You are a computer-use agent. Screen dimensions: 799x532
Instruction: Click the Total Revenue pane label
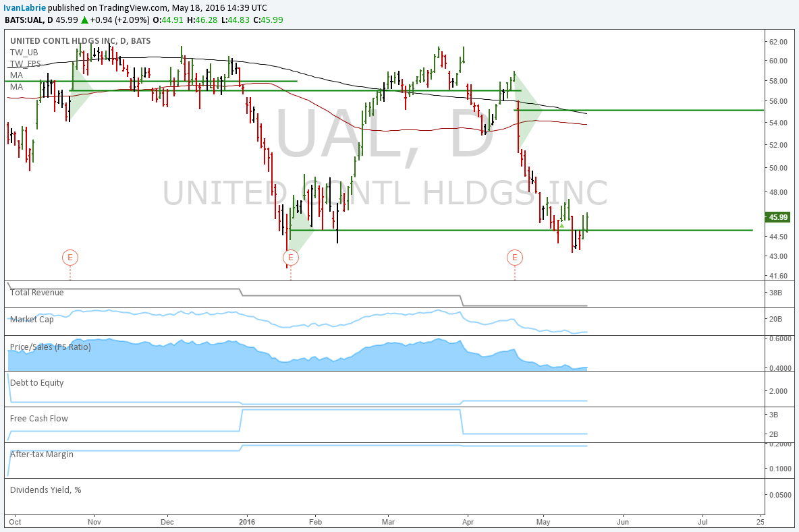[36, 292]
